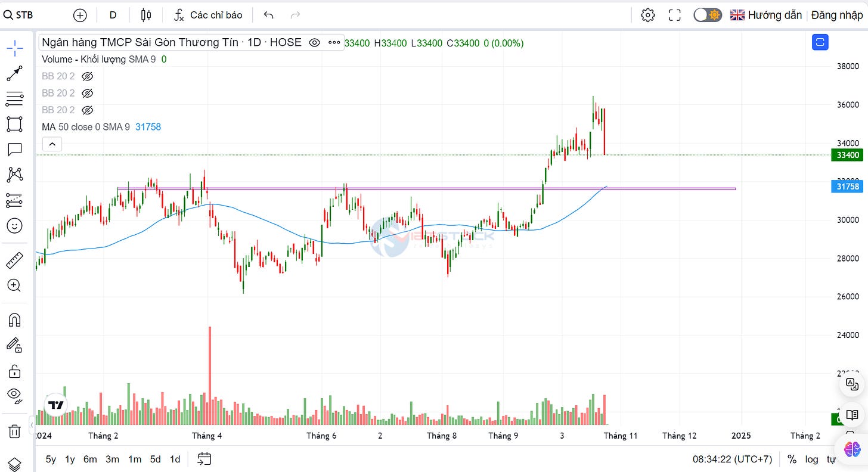Open chart settings with the gear icon
This screenshot has width=868, height=472.
coord(648,15)
